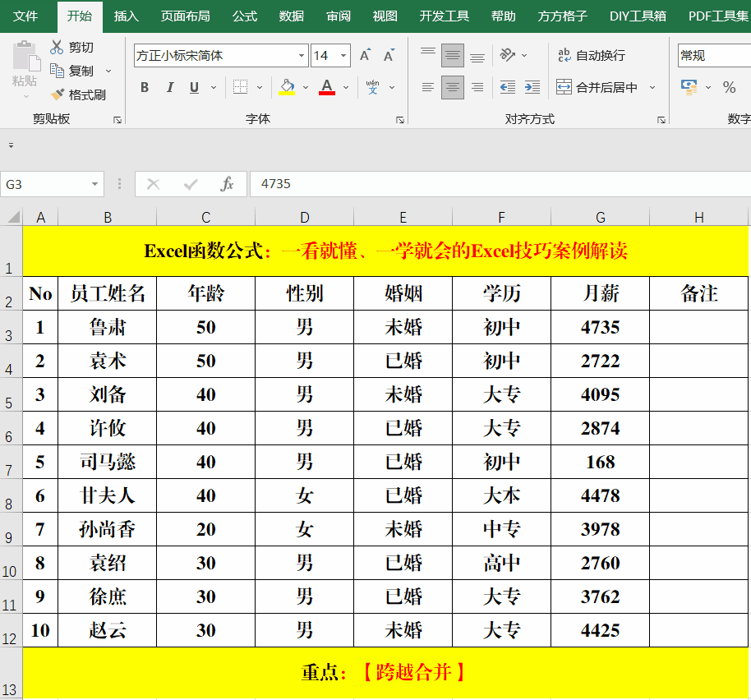Image resolution: width=751 pixels, height=700 pixels.
Task: Open font group dialog launcher
Action: click(x=400, y=120)
